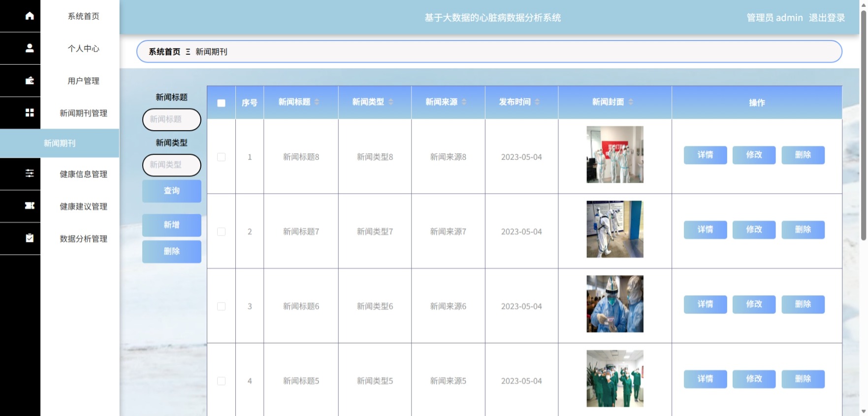This screenshot has height=416, width=868.
Task: Open 详情 for 新闻标题7
Action: (705, 230)
